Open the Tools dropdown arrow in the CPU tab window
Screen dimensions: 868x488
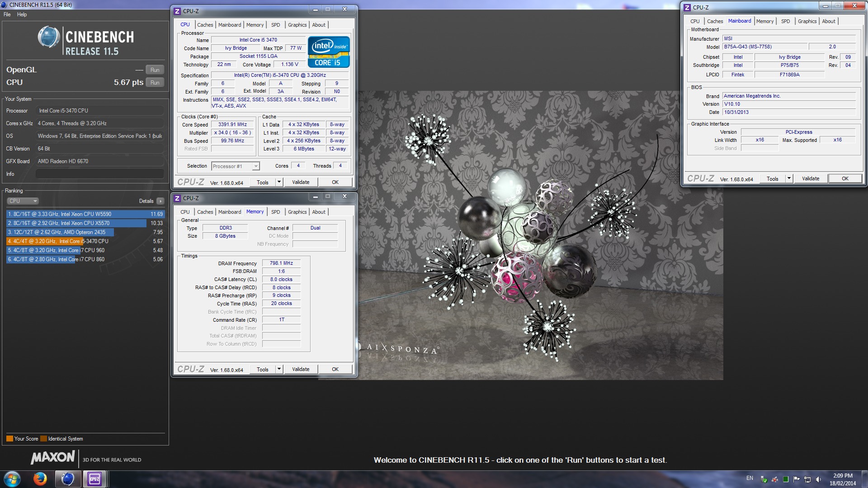[279, 182]
